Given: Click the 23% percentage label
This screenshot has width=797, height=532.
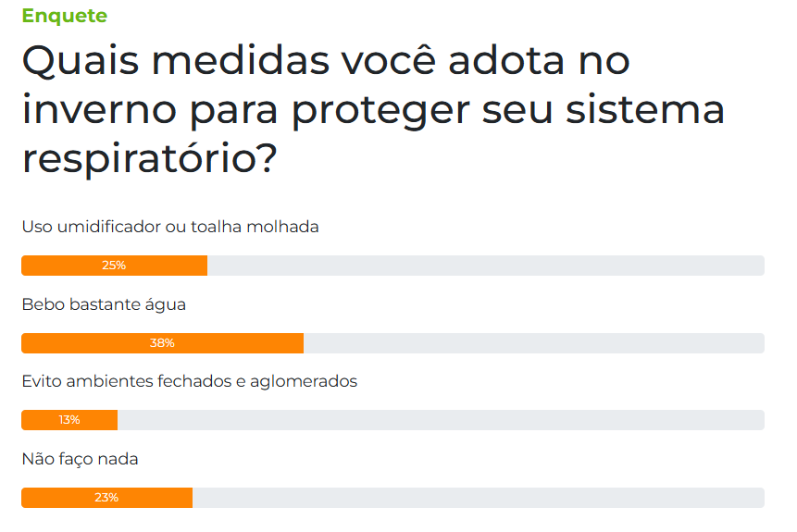Looking at the screenshot, I should pos(106,498).
